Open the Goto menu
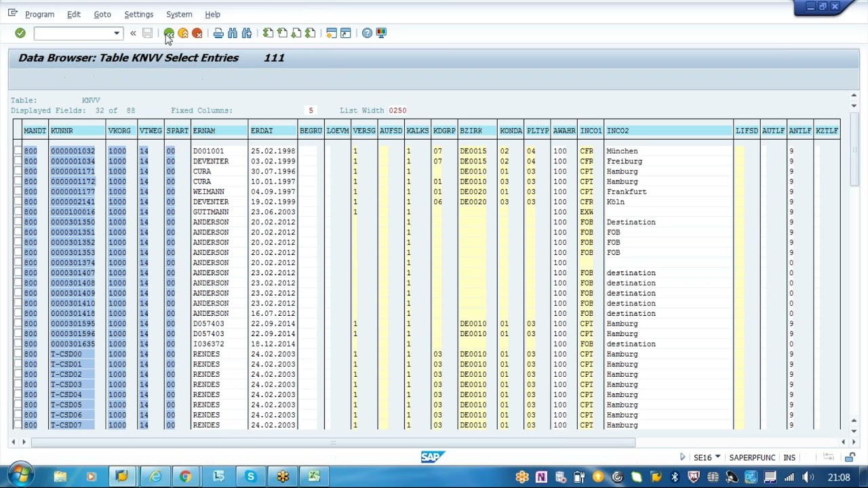The image size is (868, 488). coord(102,14)
